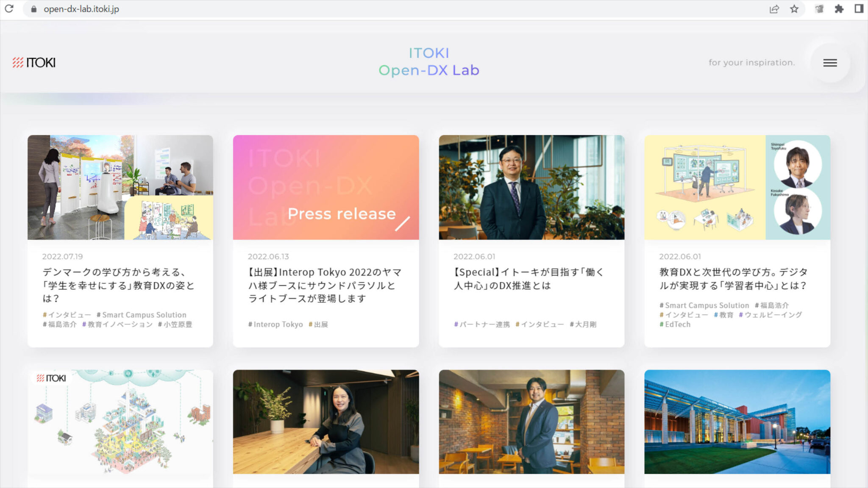Viewport: 868px width, 488px height.
Task: Bookmark this page with the star icon
Action: tap(794, 9)
